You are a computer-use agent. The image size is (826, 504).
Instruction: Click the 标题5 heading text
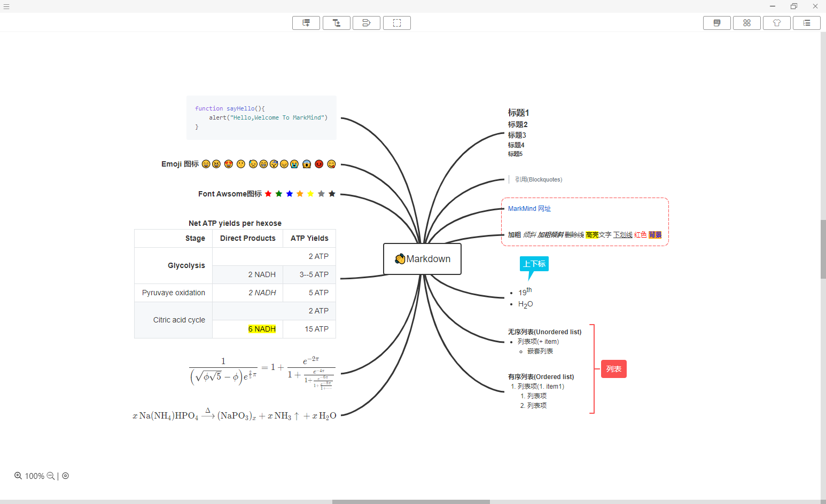[515, 154]
